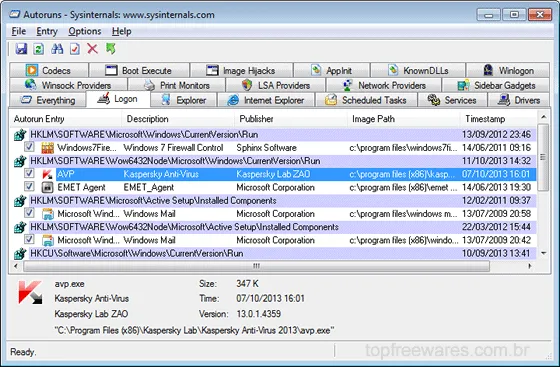
Task: Disable the first Windows Mail entry checkbox
Action: pos(29,213)
